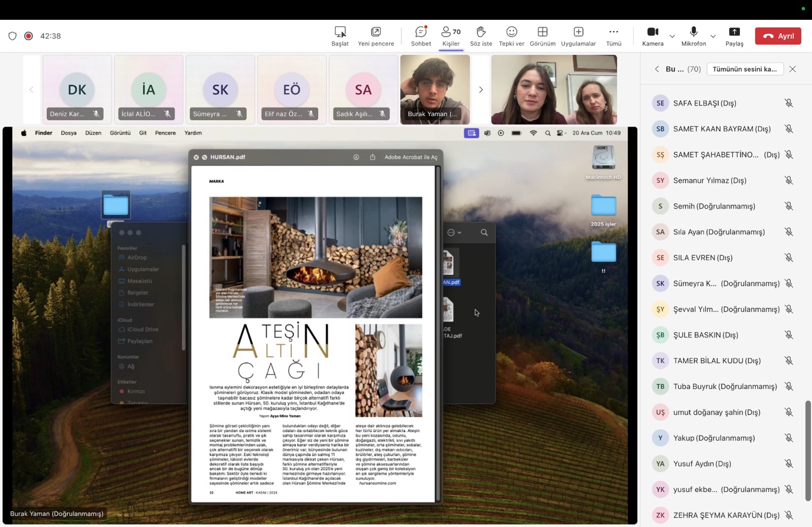
Task: Open meeting in Yeni pencere
Action: [x=376, y=36]
